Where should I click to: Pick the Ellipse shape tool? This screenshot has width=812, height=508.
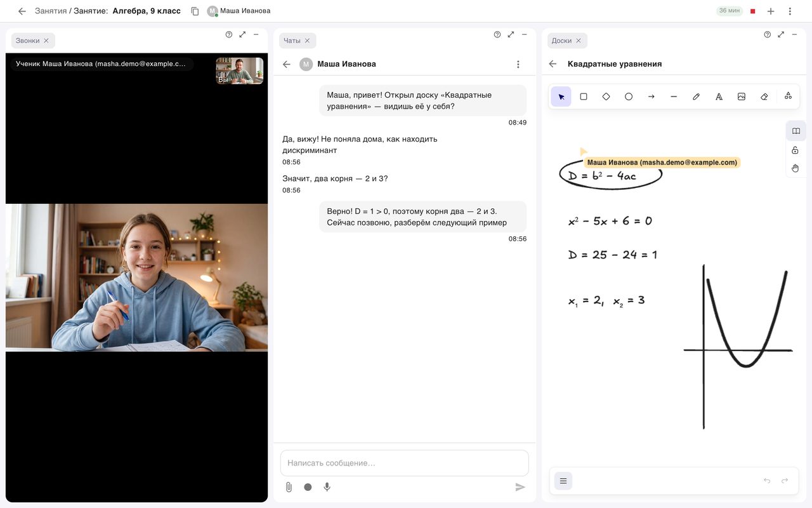tap(629, 97)
